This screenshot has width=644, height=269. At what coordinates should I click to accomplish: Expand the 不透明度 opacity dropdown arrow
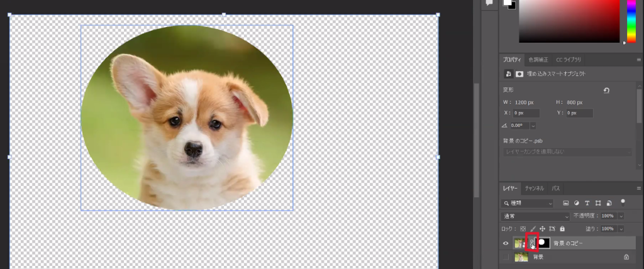click(x=621, y=216)
